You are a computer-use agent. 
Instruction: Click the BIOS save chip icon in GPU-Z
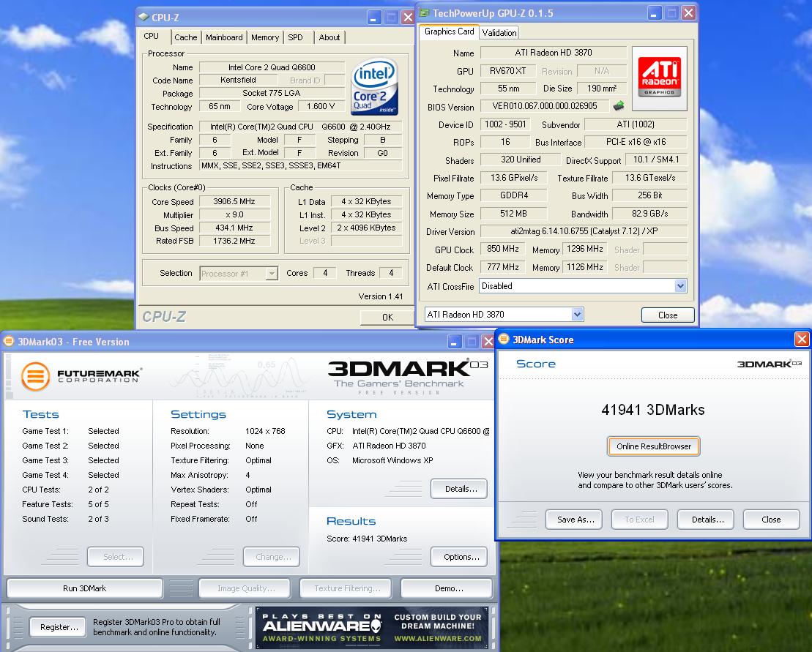coord(618,106)
